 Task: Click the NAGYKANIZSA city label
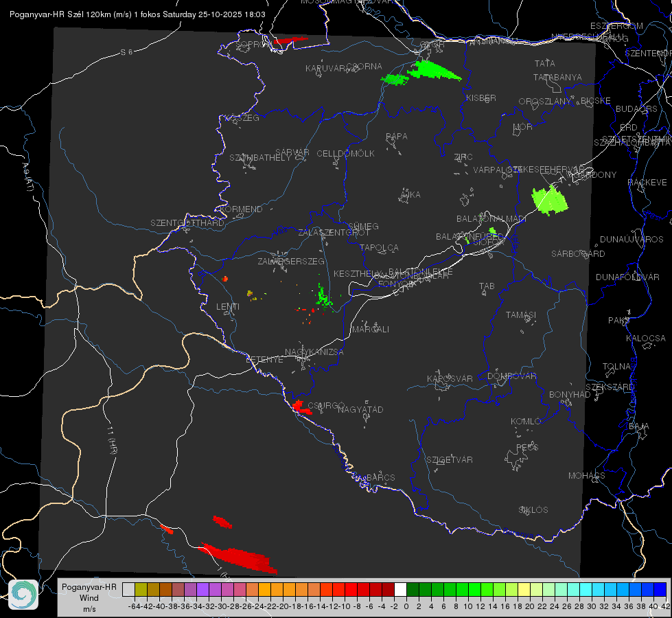click(314, 352)
